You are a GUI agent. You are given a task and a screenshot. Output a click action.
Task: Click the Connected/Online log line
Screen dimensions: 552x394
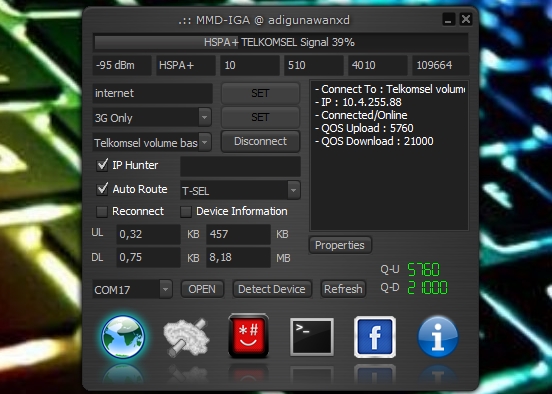[x=361, y=115]
